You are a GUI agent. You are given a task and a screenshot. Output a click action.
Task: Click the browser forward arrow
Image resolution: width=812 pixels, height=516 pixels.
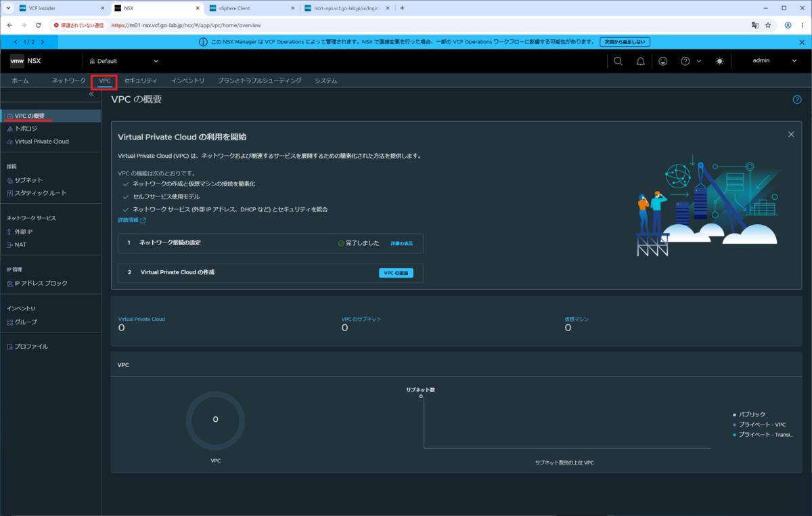pyautogui.click(x=24, y=25)
